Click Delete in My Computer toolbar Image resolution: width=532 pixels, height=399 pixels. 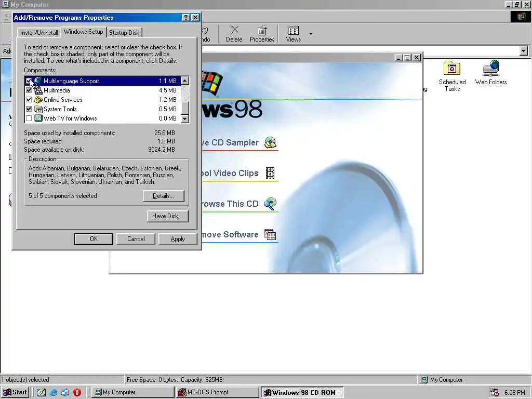click(234, 34)
